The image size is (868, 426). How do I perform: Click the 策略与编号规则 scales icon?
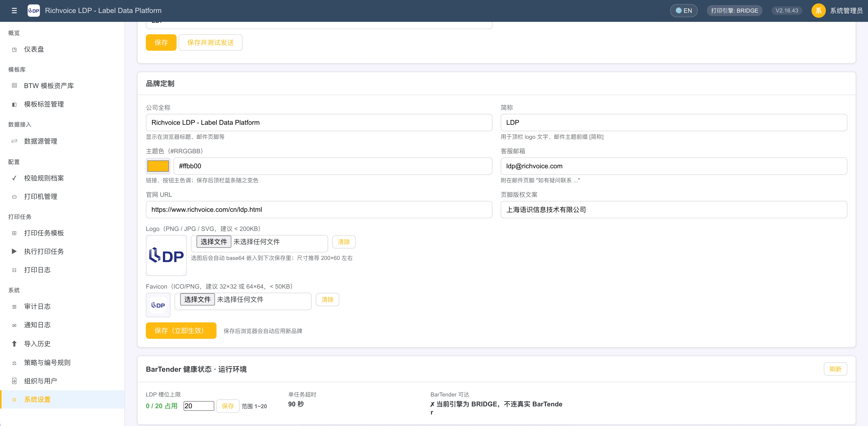(14, 363)
